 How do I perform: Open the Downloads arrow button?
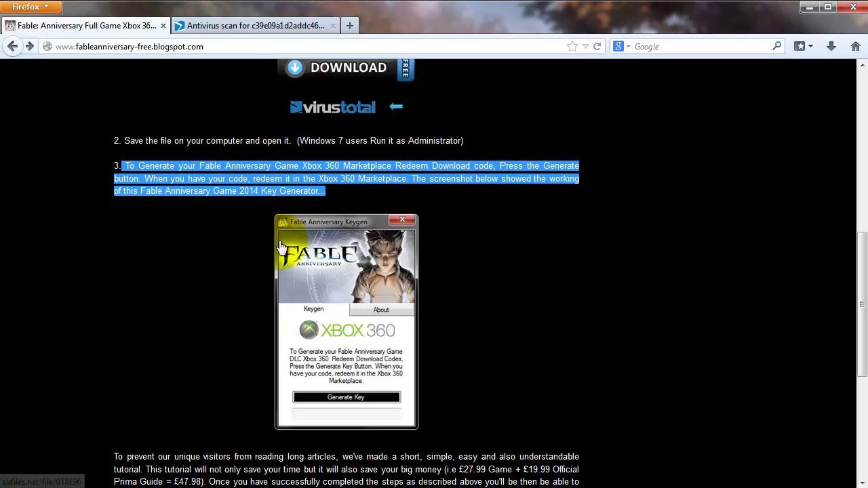[831, 47]
